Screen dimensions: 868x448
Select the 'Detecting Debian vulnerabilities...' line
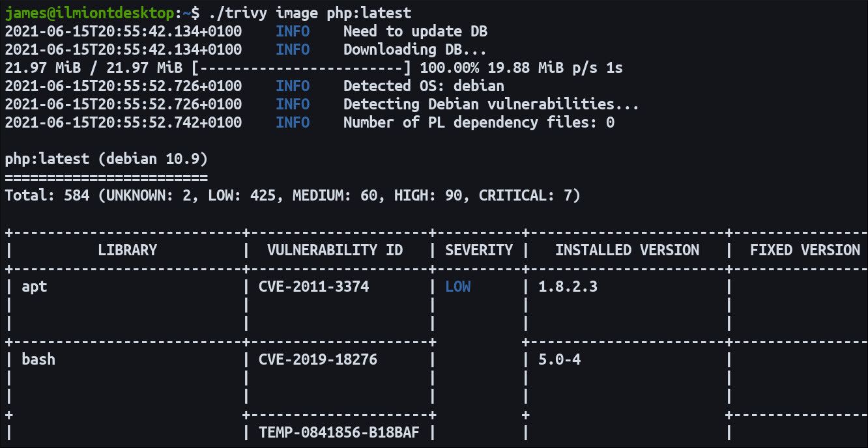(491, 104)
